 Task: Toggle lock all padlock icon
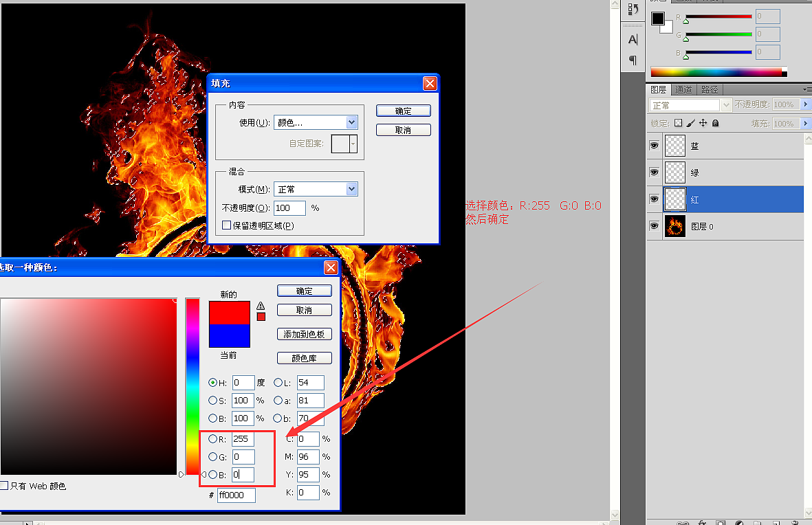(x=715, y=123)
